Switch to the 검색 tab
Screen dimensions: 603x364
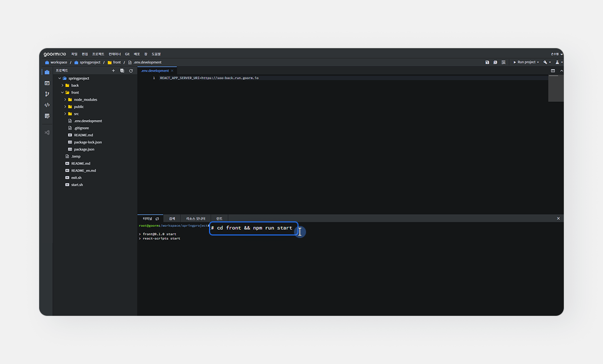(172, 218)
